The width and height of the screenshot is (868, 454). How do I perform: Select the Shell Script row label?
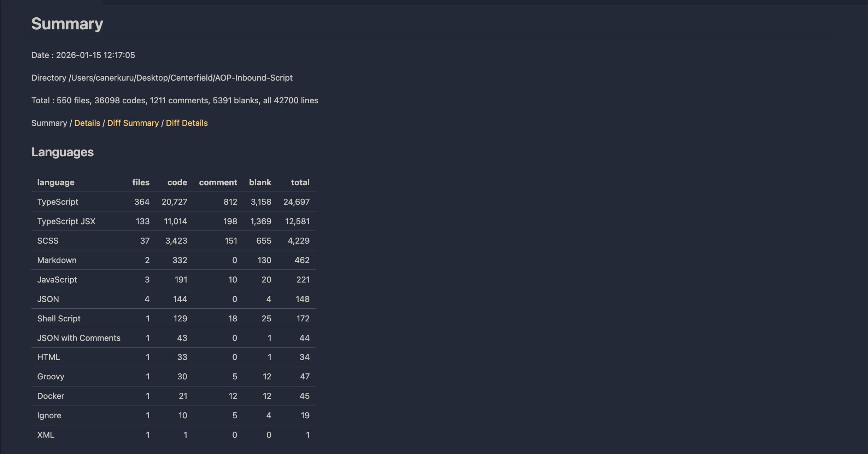[59, 319]
